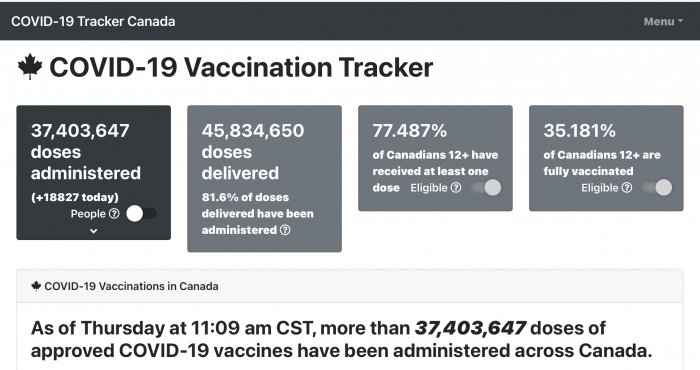Click the COVID-19 Tracker Canada brand link
This screenshot has width=700, height=370.
click(93, 21)
